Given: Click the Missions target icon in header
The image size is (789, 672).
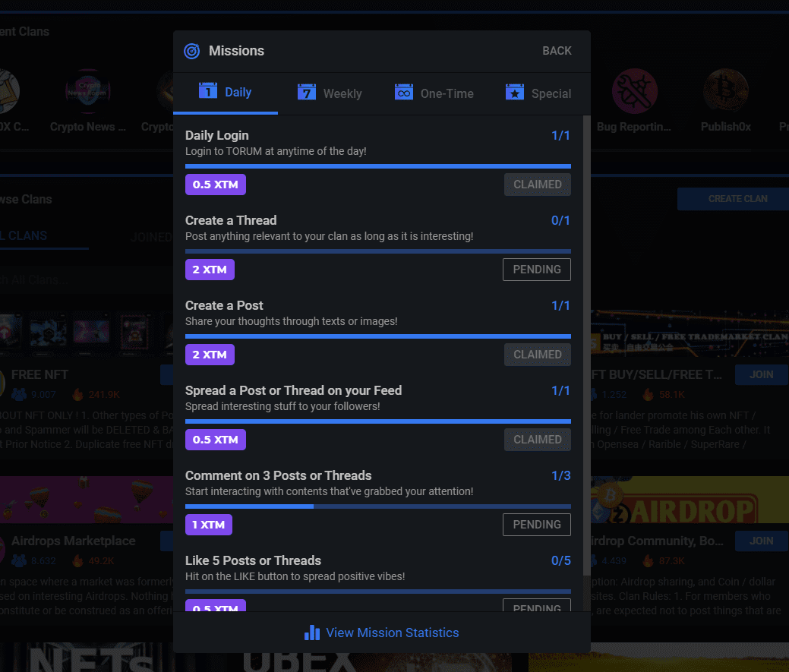Looking at the screenshot, I should click(x=191, y=51).
